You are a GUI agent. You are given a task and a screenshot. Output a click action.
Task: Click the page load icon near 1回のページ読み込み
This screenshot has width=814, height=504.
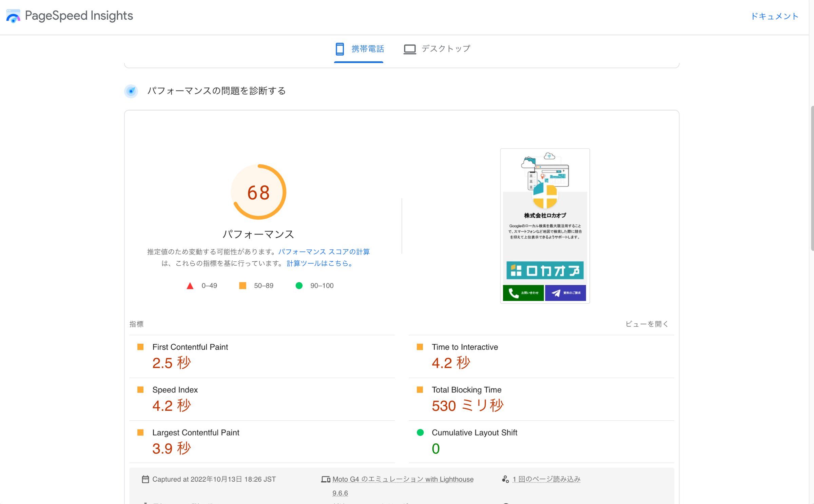point(505,479)
